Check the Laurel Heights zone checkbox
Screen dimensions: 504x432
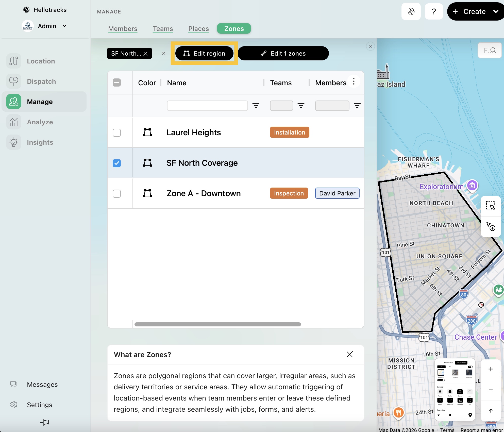(117, 132)
